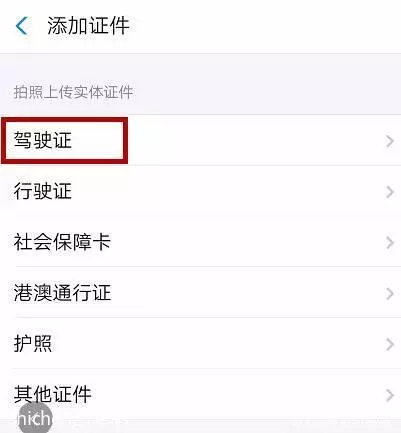
Task: Choose 社会保障卡 from the list
Action: pyautogui.click(x=200, y=242)
